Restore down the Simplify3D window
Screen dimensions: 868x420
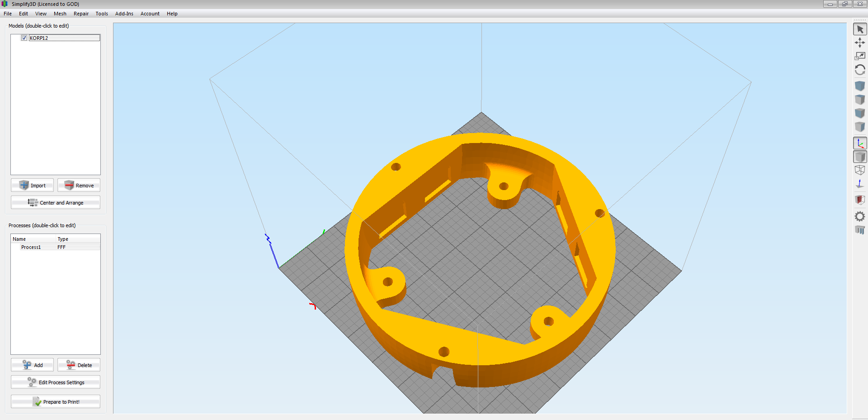[844, 4]
